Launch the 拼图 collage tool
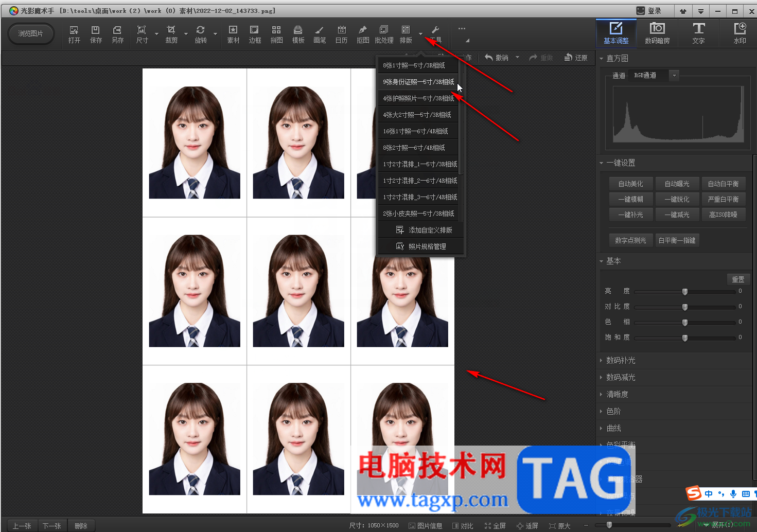This screenshot has height=532, width=757. tap(276, 34)
